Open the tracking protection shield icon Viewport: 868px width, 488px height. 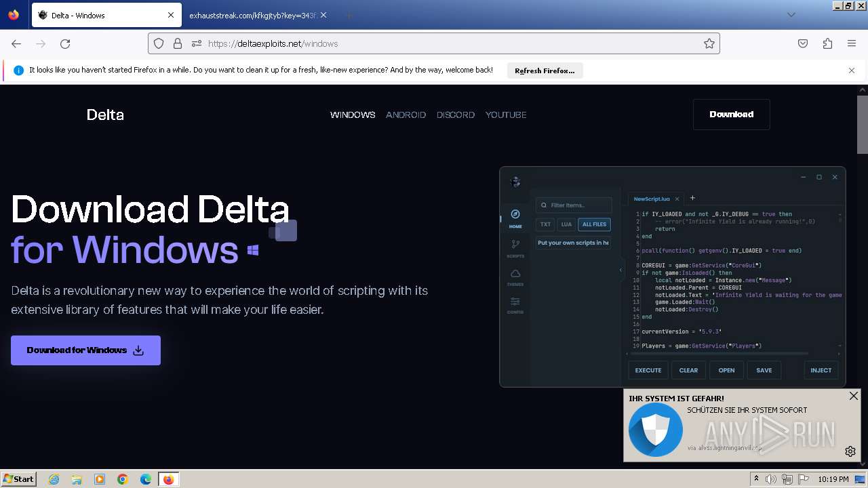[x=159, y=43]
